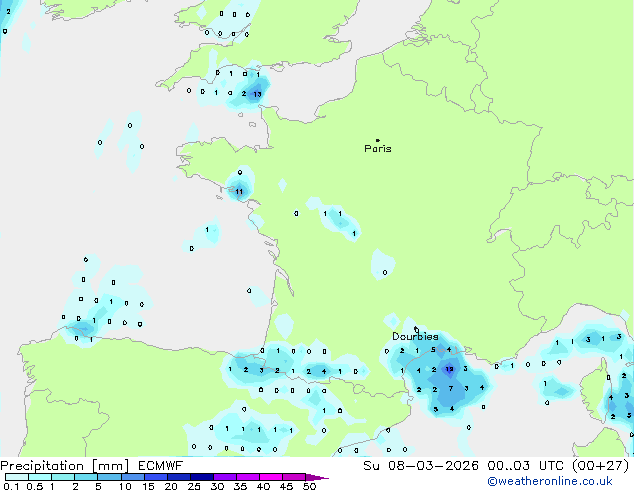634x490 pixels.
Task: Select the 0.1–0.5 mm legend swatch
Action: 17,477
